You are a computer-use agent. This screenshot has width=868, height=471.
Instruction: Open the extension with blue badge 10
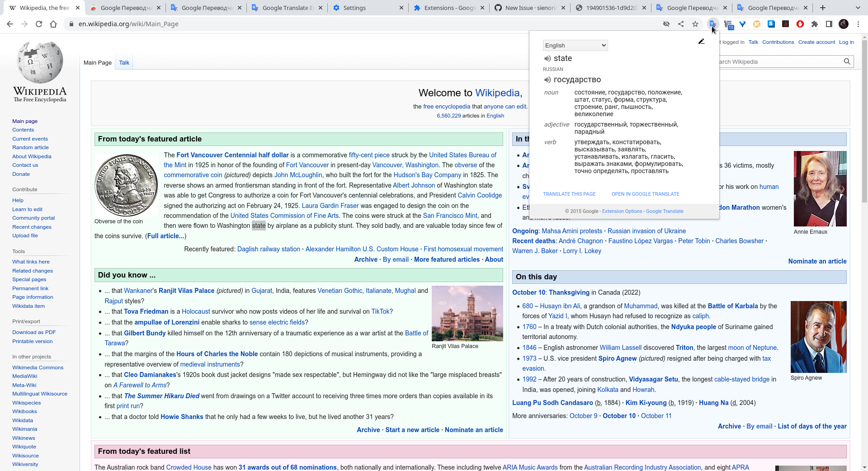pyautogui.click(x=728, y=24)
